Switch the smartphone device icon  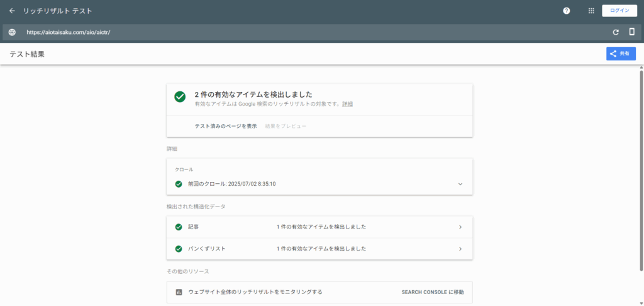(631, 31)
